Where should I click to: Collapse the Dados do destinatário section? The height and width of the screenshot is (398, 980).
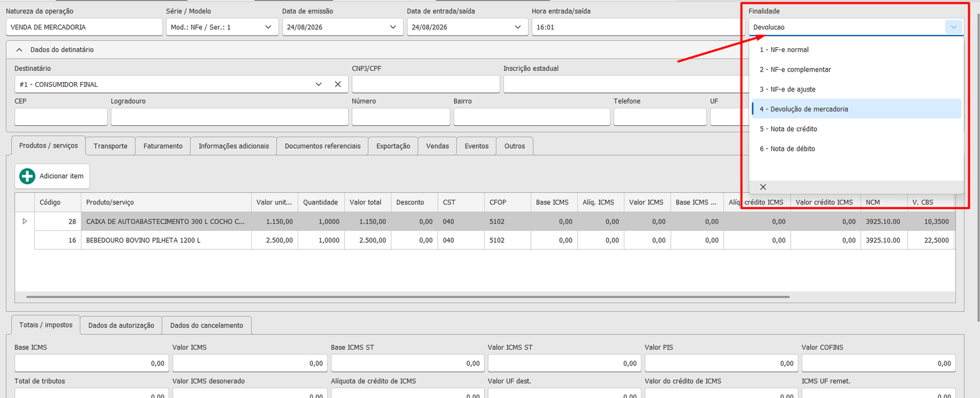point(19,50)
